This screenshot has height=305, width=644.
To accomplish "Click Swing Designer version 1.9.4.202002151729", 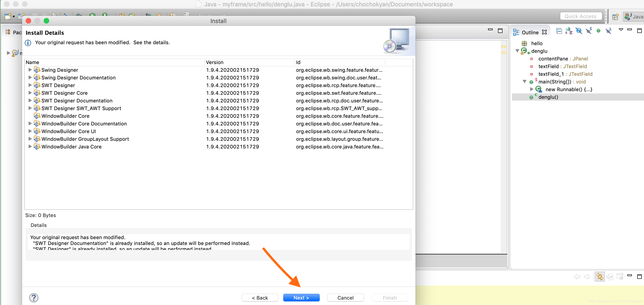I will click(233, 70).
